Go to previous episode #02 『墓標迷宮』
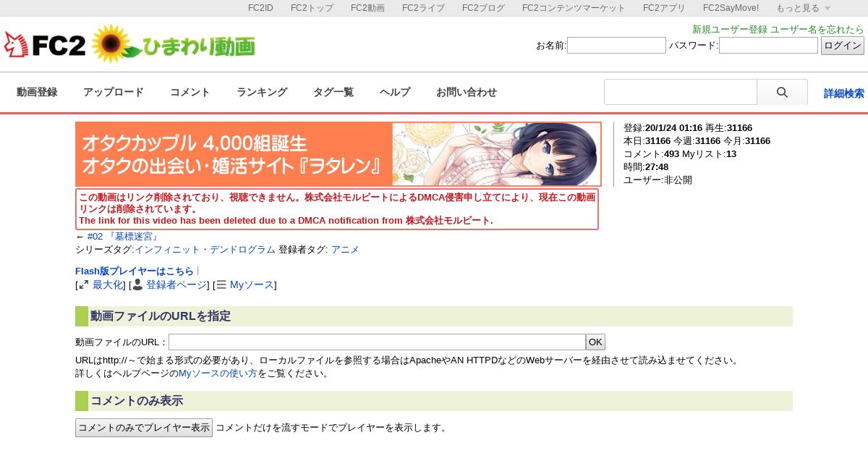868x456 pixels. click(x=123, y=237)
